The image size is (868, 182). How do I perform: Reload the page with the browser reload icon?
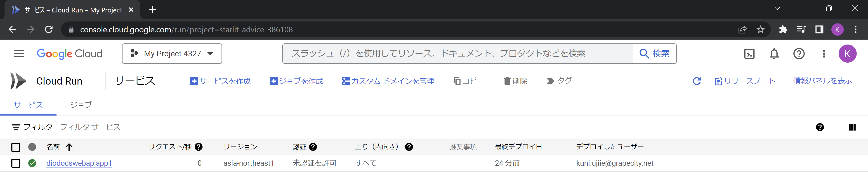point(49,30)
